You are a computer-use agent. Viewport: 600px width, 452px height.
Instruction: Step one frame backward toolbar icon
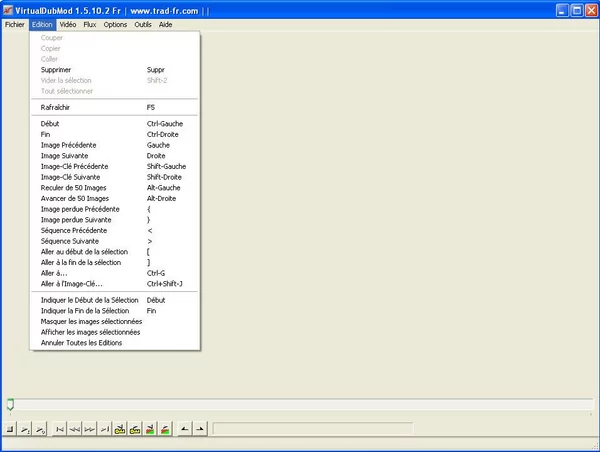click(x=74, y=429)
